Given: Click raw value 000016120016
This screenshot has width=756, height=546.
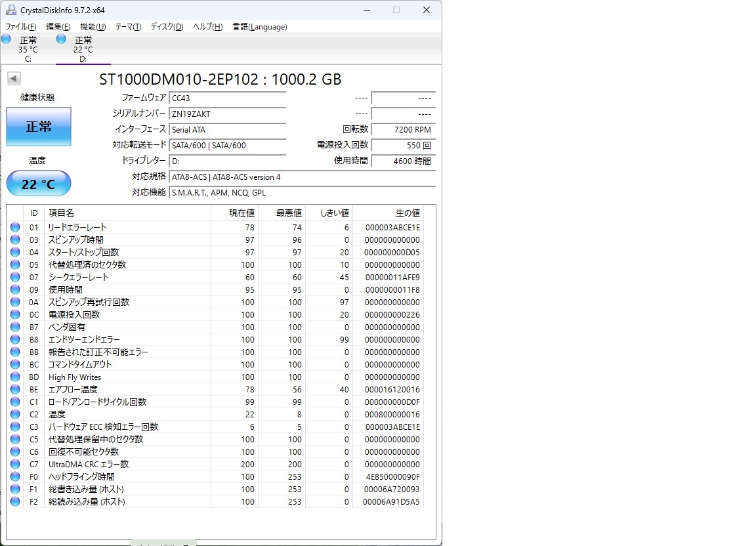Looking at the screenshot, I should (x=392, y=389).
